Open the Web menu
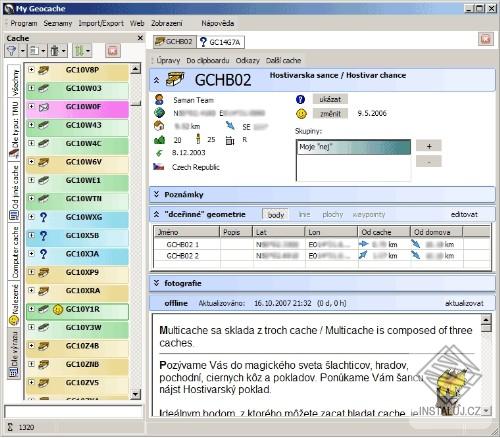 pyautogui.click(x=137, y=23)
